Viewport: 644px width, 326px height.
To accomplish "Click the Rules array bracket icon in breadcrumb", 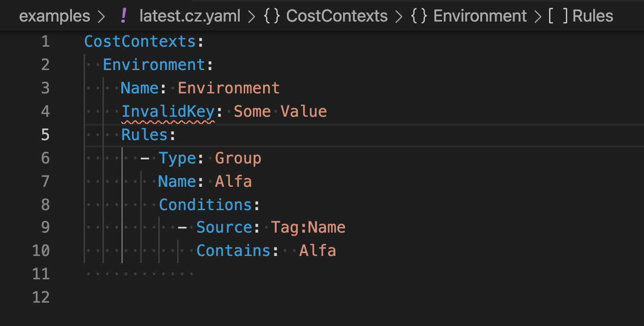I will (x=558, y=16).
